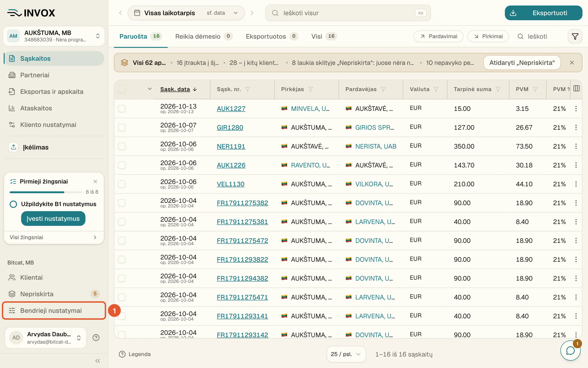Dismiss the Visi 62 info banner
Screen dimensions: 588x368
click(x=572, y=63)
